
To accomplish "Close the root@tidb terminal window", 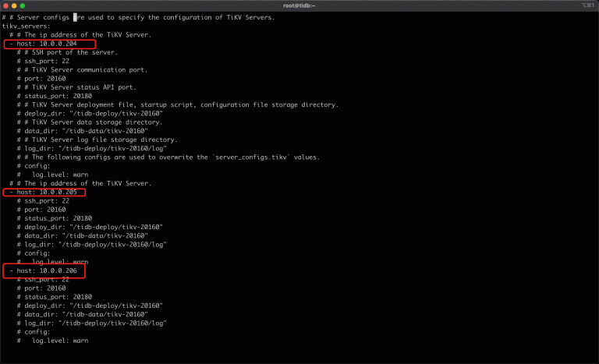I will tap(5, 5).
